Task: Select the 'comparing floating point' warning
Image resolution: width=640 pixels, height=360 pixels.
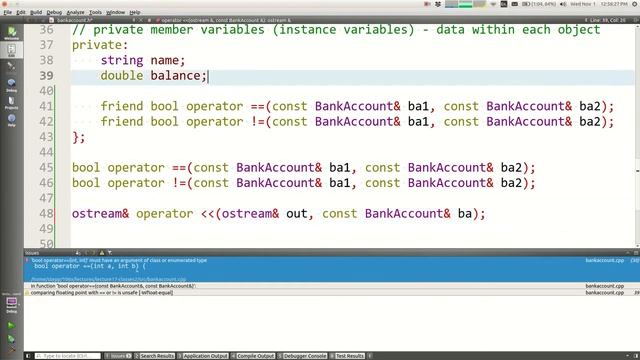Action: pyautogui.click(x=331, y=293)
